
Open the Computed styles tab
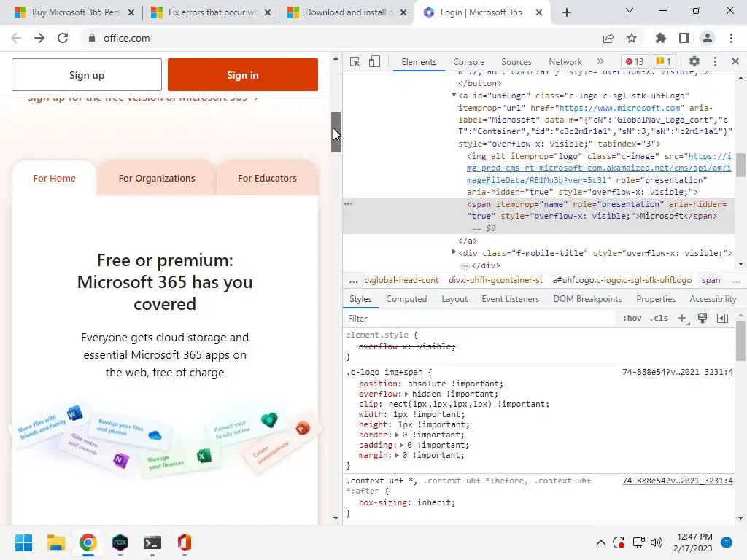[406, 299]
